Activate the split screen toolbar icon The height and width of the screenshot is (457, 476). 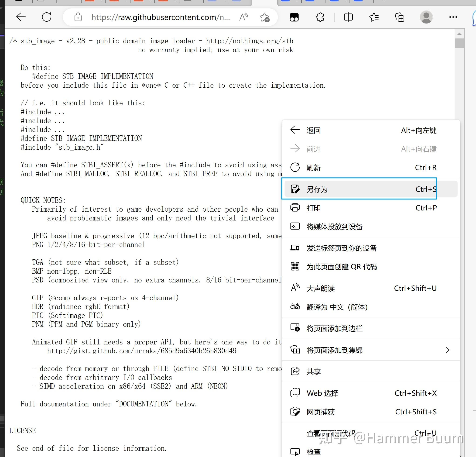tap(348, 17)
